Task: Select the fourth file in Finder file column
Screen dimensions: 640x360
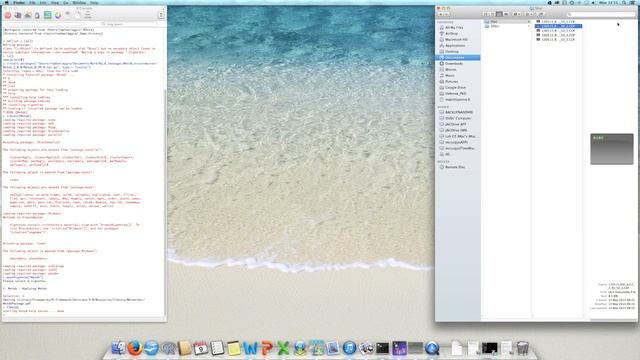Action: tap(558, 35)
